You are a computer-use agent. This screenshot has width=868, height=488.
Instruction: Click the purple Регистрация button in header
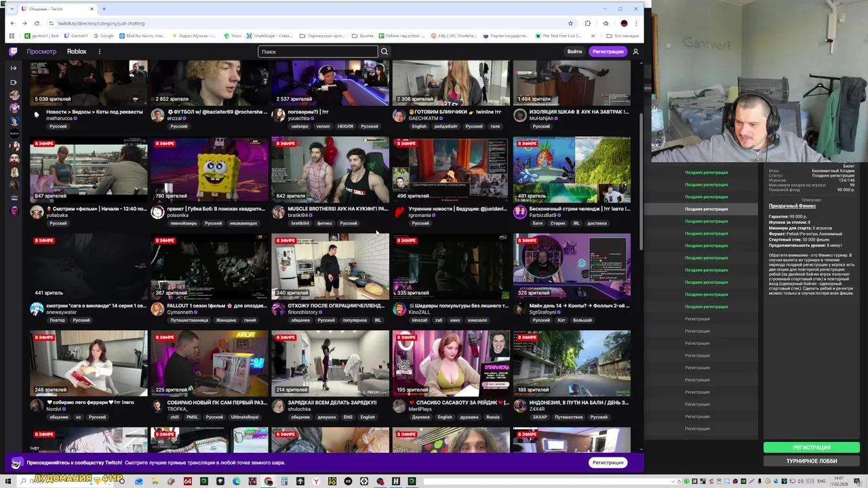coord(608,52)
